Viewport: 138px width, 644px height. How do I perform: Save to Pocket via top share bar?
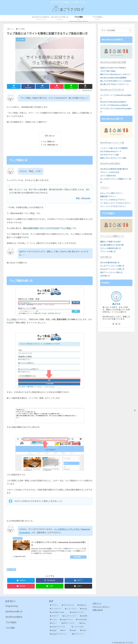pos(57,86)
